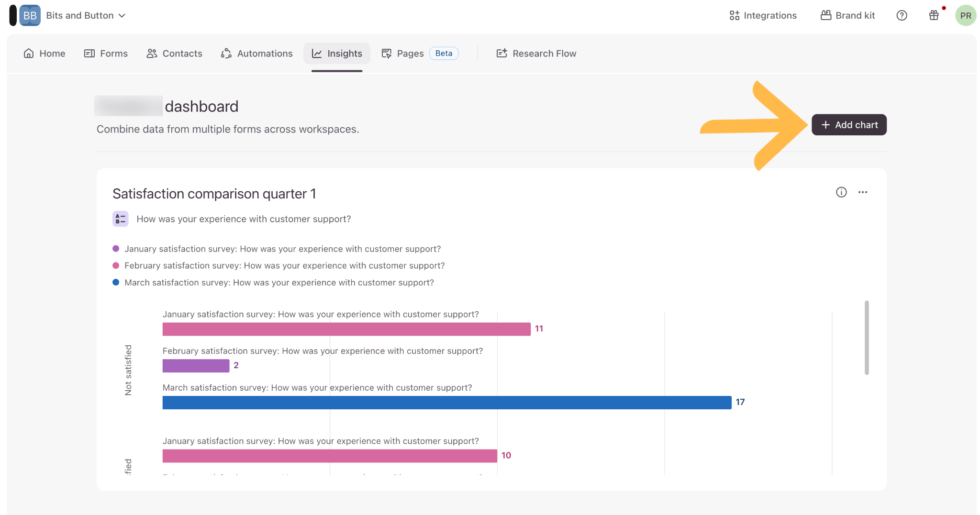Toggle February survey series in legend
Image resolution: width=980 pixels, height=515 pixels.
278,265
